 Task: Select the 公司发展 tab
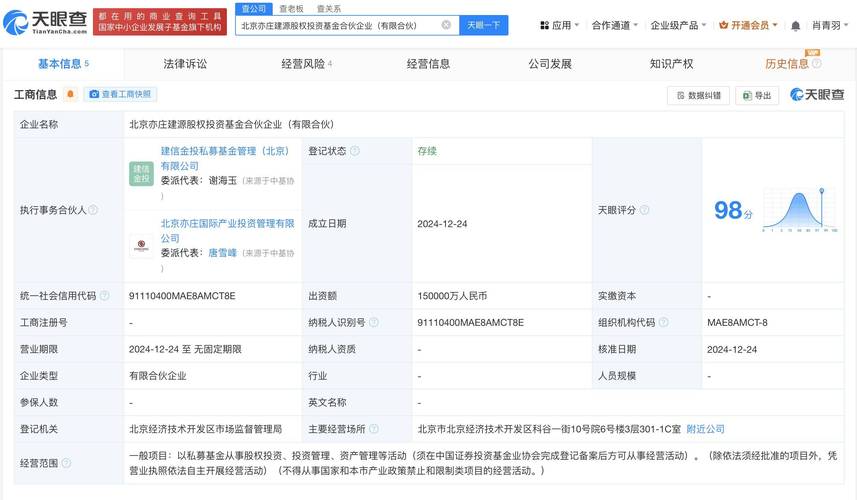pos(550,64)
